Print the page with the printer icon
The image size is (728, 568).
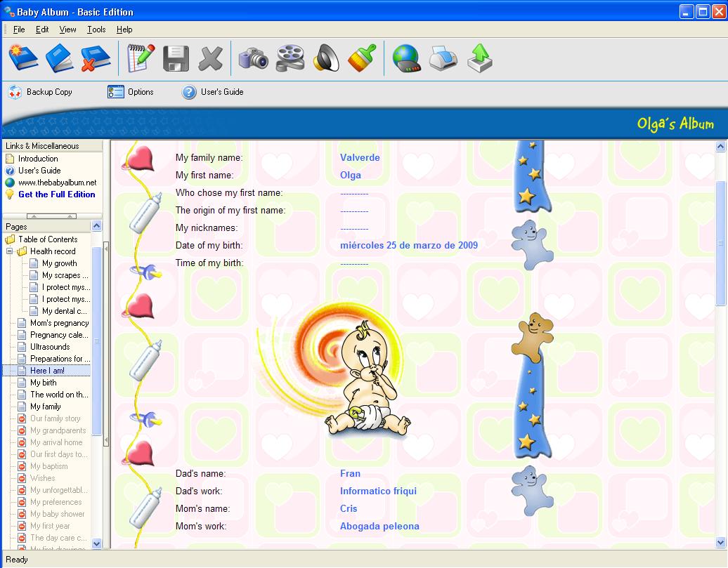tap(443, 58)
